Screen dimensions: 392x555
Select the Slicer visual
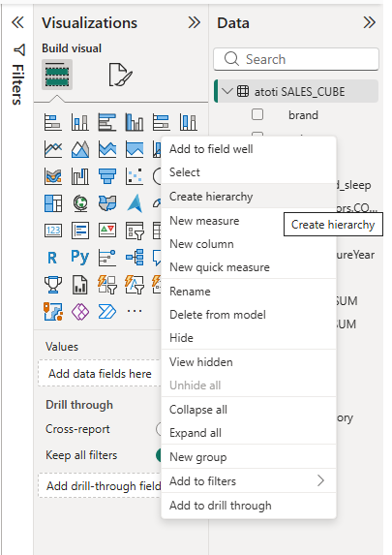(x=135, y=231)
